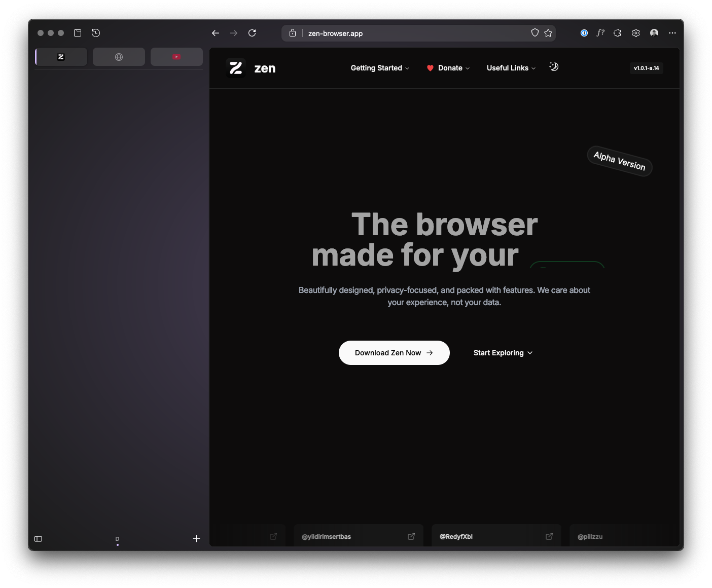Go forward with the forward arrow
Viewport: 712px width, 588px height.
[x=234, y=33]
